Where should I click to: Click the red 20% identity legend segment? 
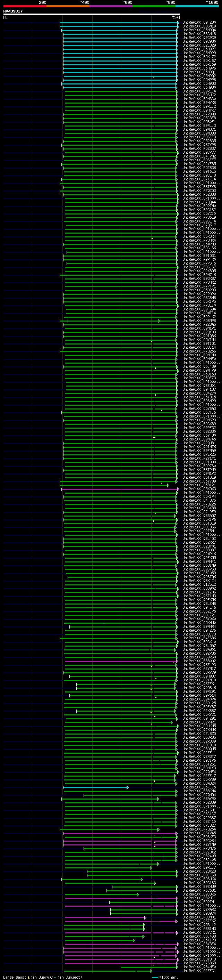pos(25,6)
